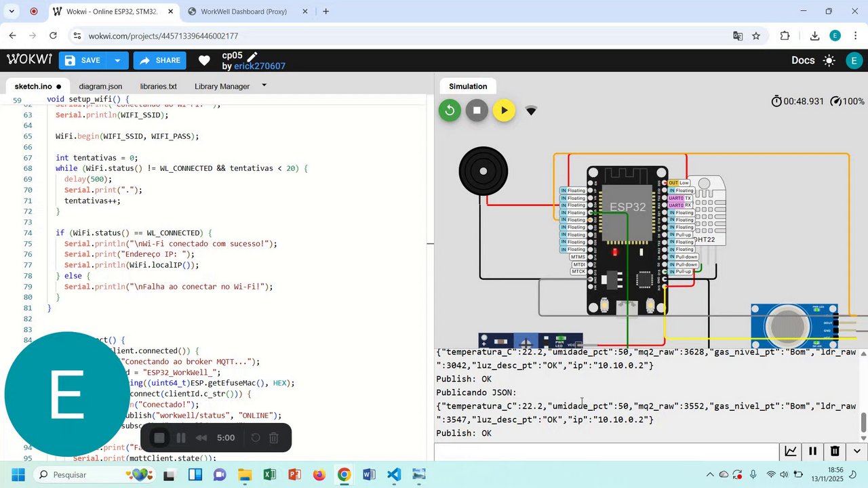
Task: Open author profile erick270607 link
Action: [x=260, y=66]
